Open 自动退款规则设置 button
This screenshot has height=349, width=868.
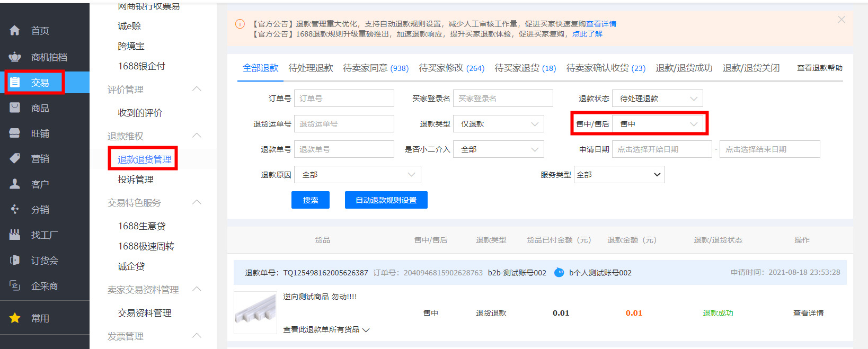click(x=386, y=200)
